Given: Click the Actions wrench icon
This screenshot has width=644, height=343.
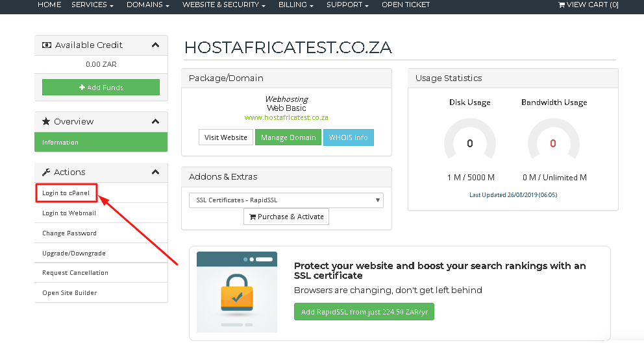Looking at the screenshot, I should (x=46, y=172).
